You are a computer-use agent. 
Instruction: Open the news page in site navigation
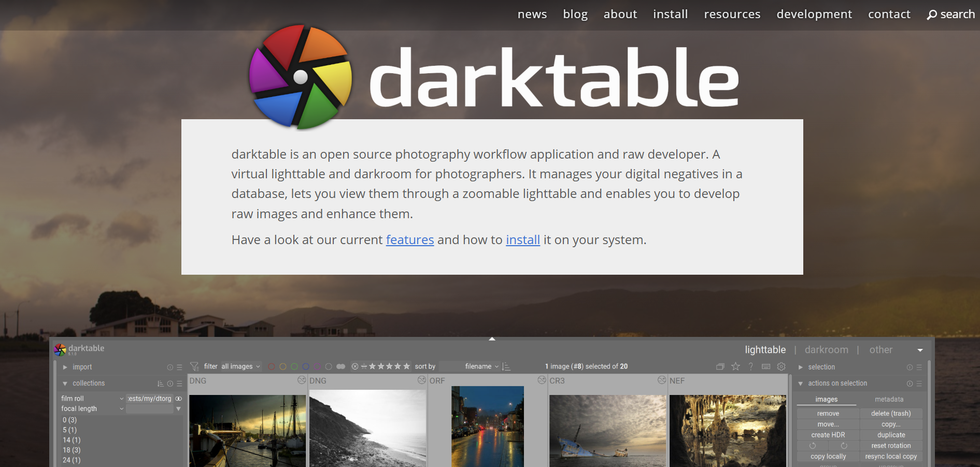click(532, 14)
